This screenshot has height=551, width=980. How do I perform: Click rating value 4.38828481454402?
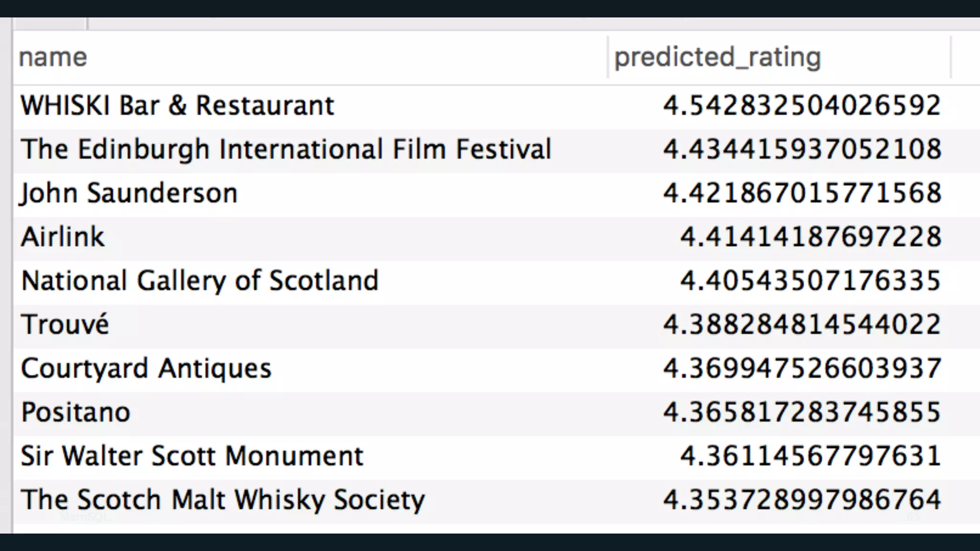[x=802, y=325]
